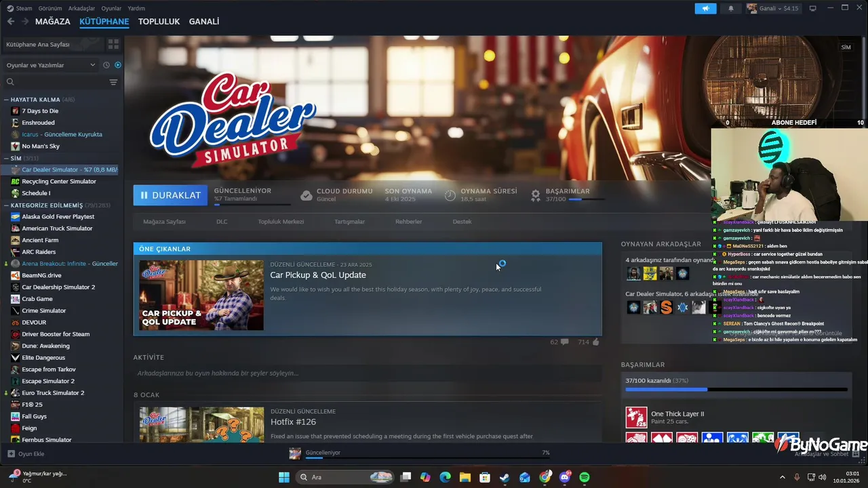Open the announcements megaphone button
868x488 pixels.
point(705,8)
